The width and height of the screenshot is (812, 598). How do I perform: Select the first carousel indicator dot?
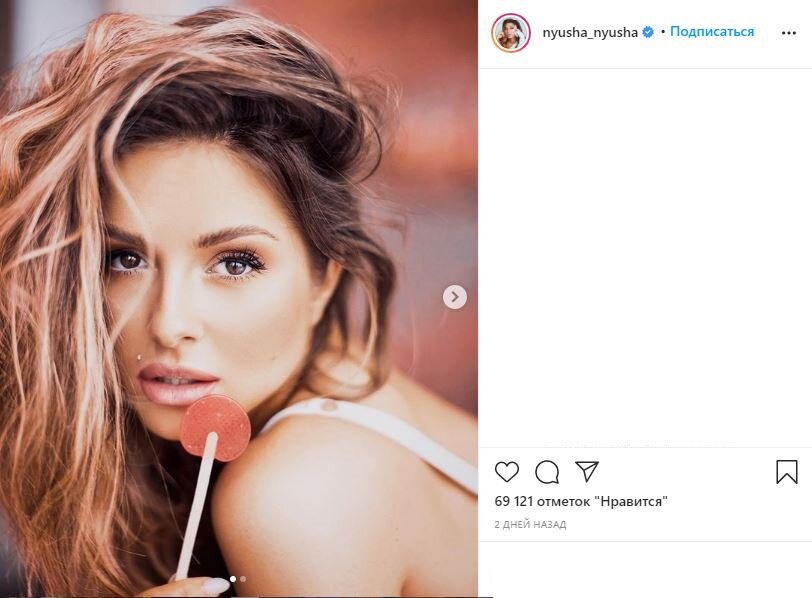coord(233,579)
